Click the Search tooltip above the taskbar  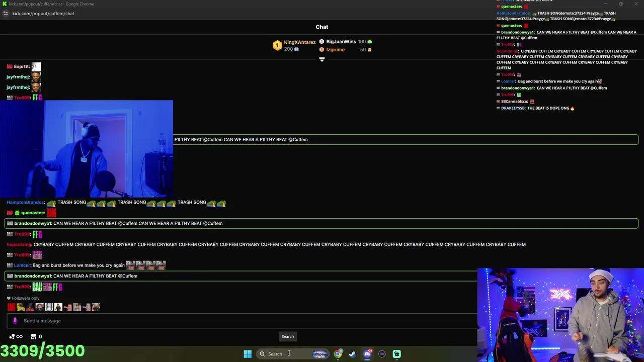pyautogui.click(x=287, y=336)
